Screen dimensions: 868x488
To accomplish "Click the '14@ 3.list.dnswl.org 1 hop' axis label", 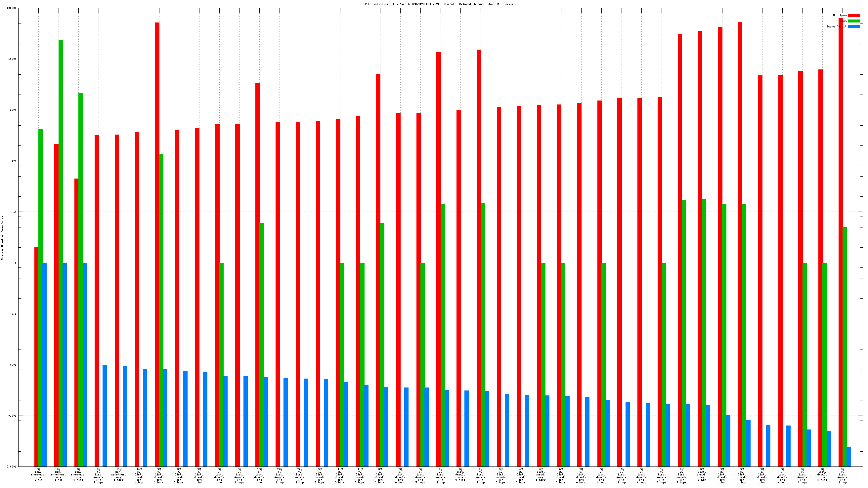I will [x=139, y=475].
